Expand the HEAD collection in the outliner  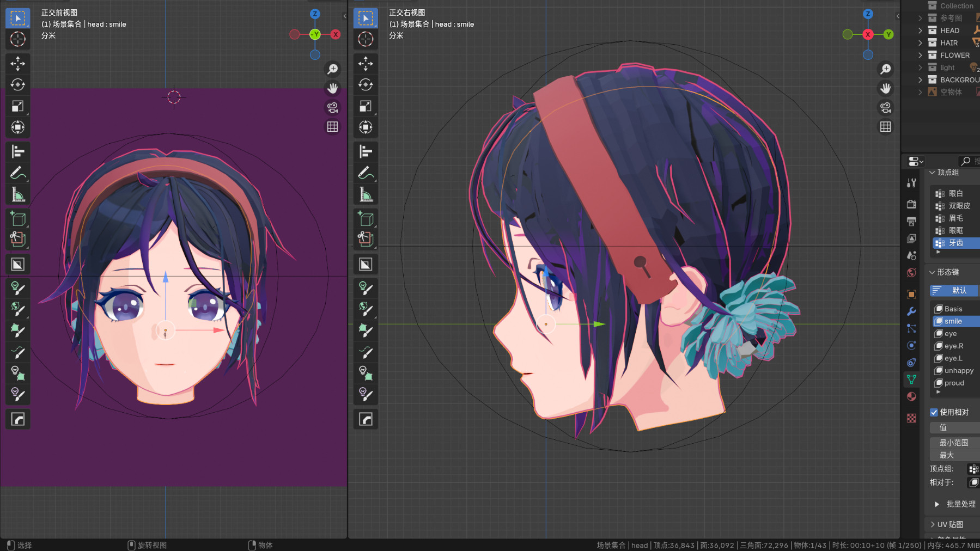pyautogui.click(x=920, y=30)
